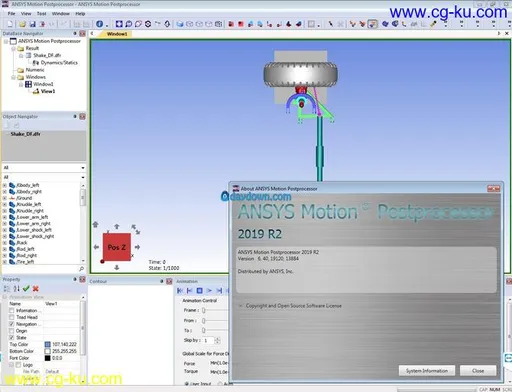
Task: Step forward one animation frame
Action: click(219, 291)
